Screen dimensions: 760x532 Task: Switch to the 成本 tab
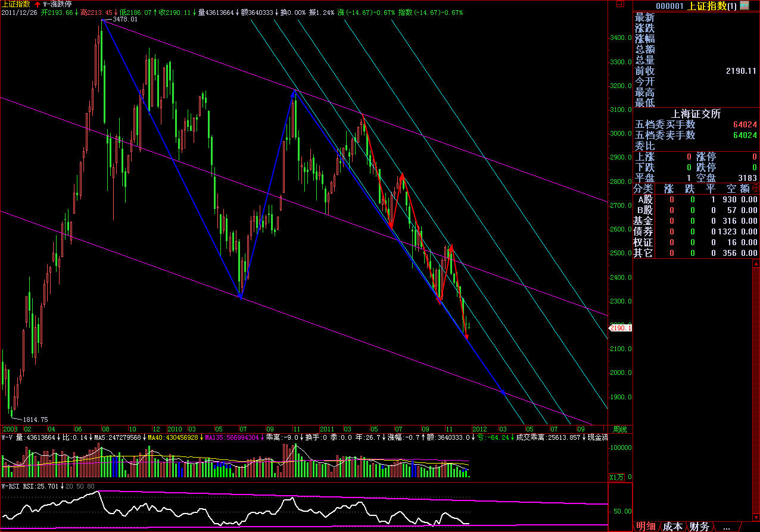[672, 526]
